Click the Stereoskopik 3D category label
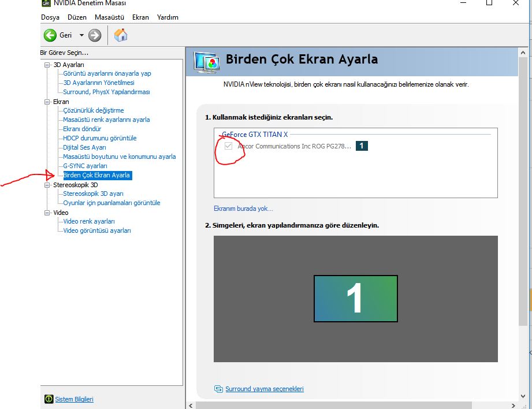 75,185
